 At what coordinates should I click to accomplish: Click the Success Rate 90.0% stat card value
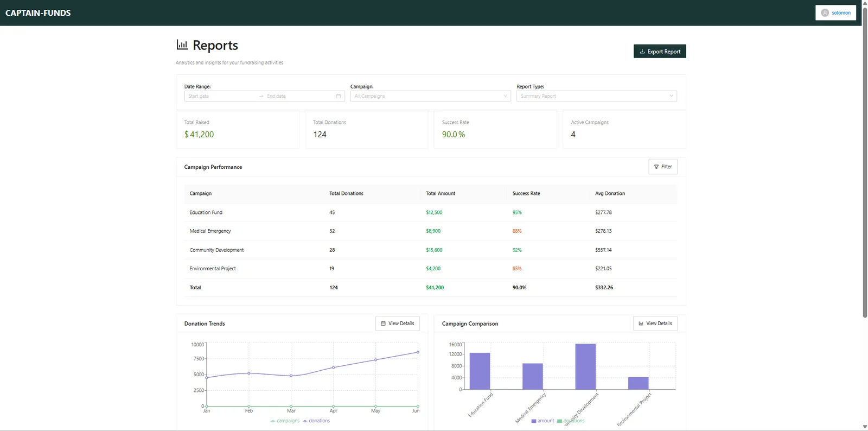pyautogui.click(x=454, y=134)
